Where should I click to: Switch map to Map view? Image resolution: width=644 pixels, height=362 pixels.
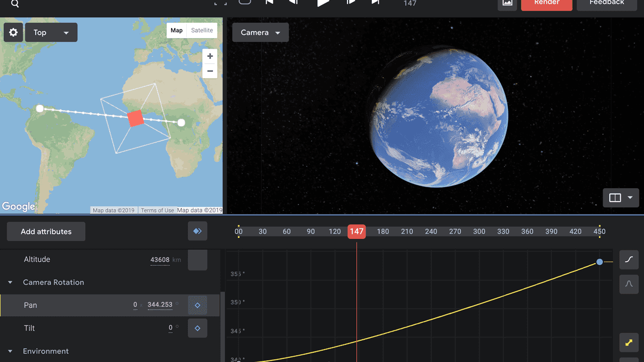[176, 31]
